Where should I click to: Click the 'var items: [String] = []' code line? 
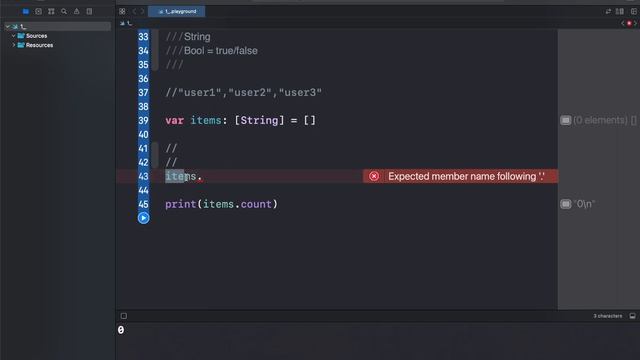(x=240, y=120)
